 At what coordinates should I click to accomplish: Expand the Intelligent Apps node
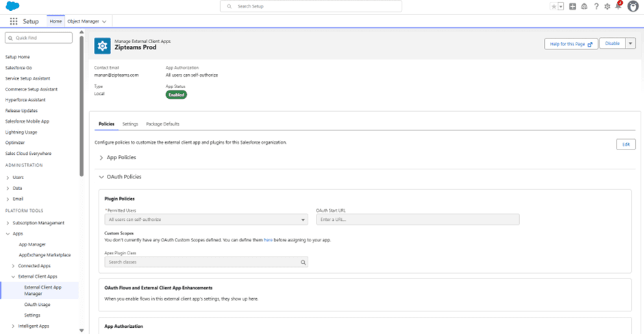(x=13, y=326)
